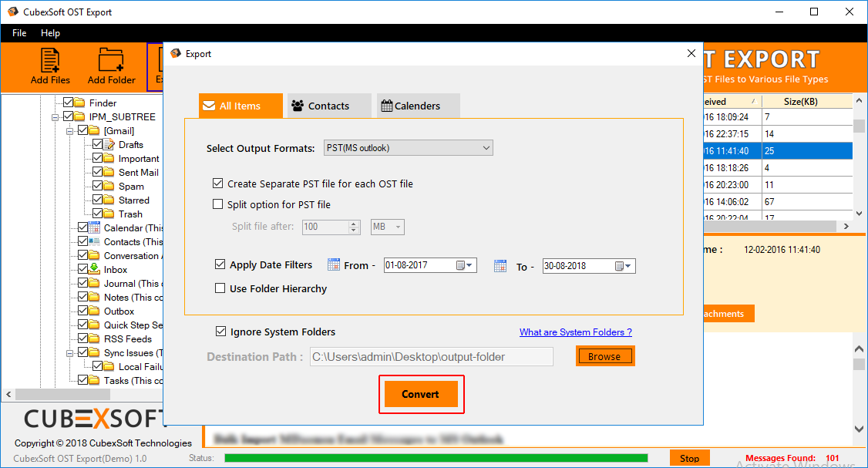This screenshot has height=468, width=868.
Task: Click the Convert button
Action: [x=421, y=394]
